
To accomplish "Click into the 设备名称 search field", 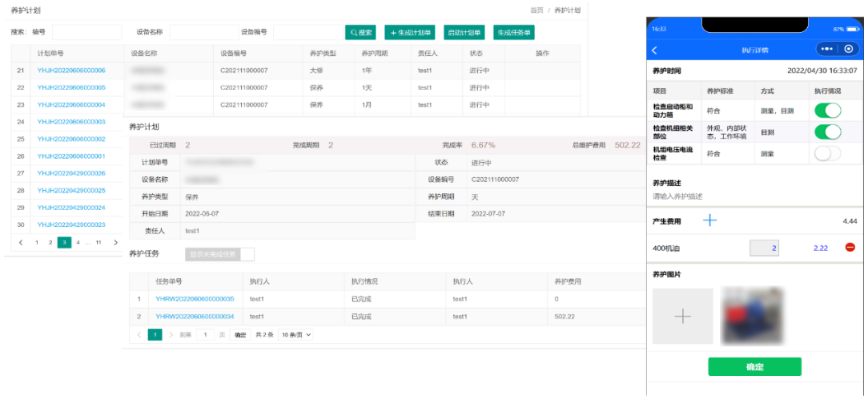I will tap(202, 32).
